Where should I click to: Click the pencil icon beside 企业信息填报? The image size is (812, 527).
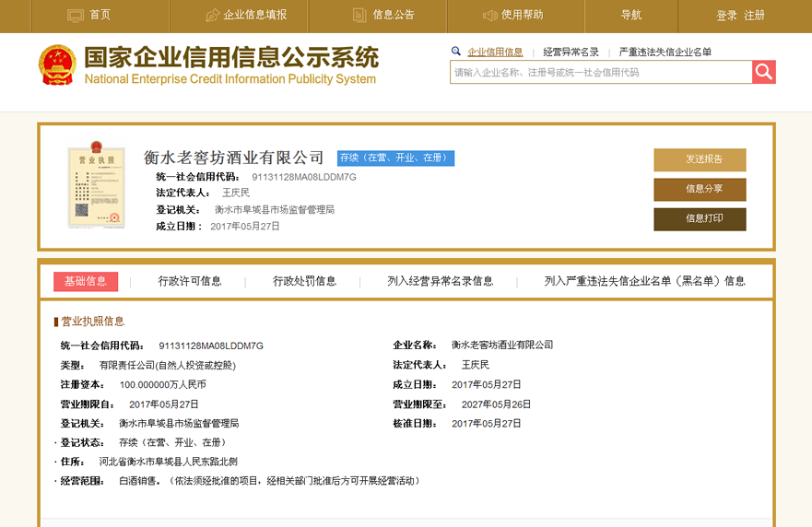tap(212, 16)
